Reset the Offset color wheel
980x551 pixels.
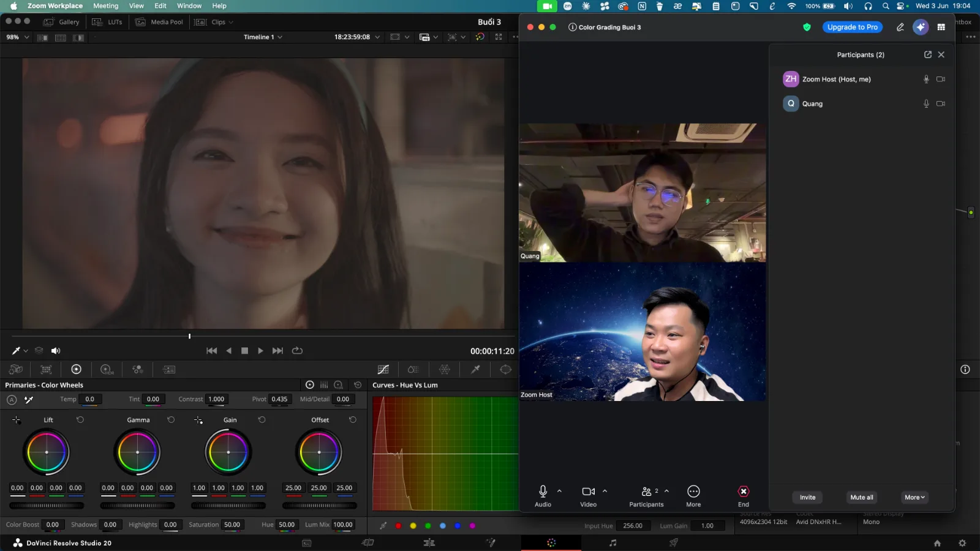(x=353, y=420)
